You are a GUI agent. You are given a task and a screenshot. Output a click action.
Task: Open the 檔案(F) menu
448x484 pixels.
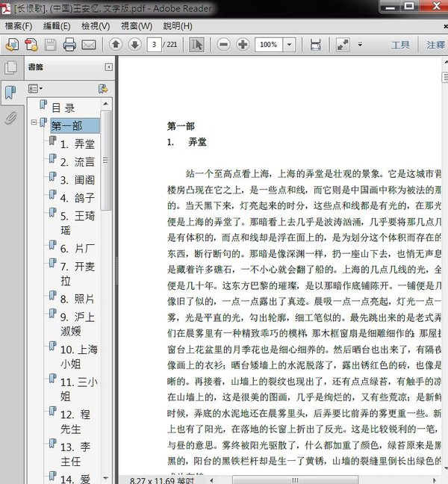19,26
